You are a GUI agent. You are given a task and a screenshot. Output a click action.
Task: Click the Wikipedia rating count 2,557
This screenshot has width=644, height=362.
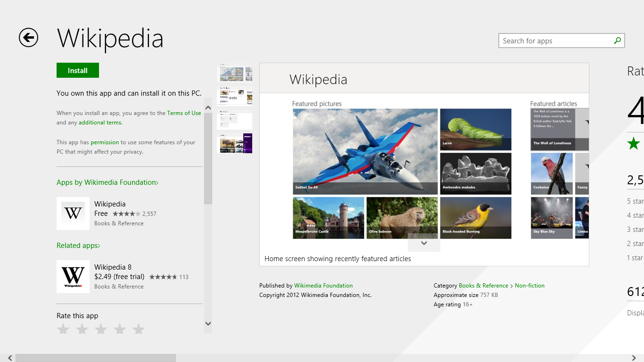pyautogui.click(x=149, y=214)
